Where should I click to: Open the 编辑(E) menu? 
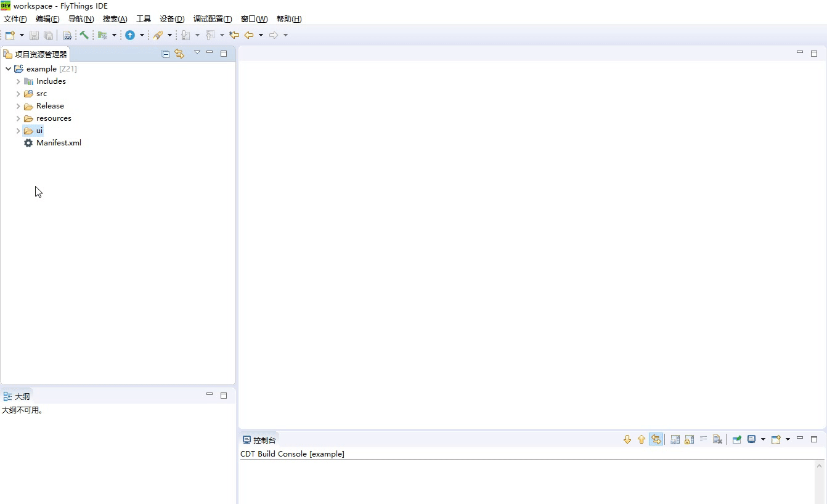tap(47, 19)
